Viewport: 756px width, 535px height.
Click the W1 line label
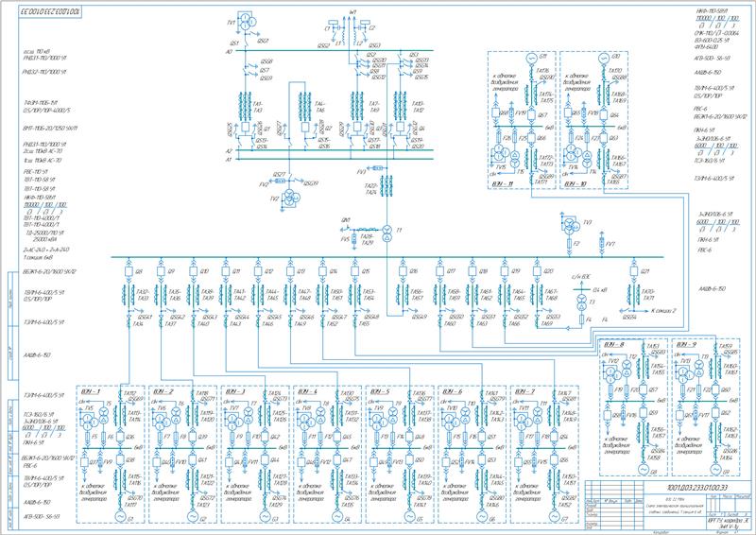[x=353, y=11]
